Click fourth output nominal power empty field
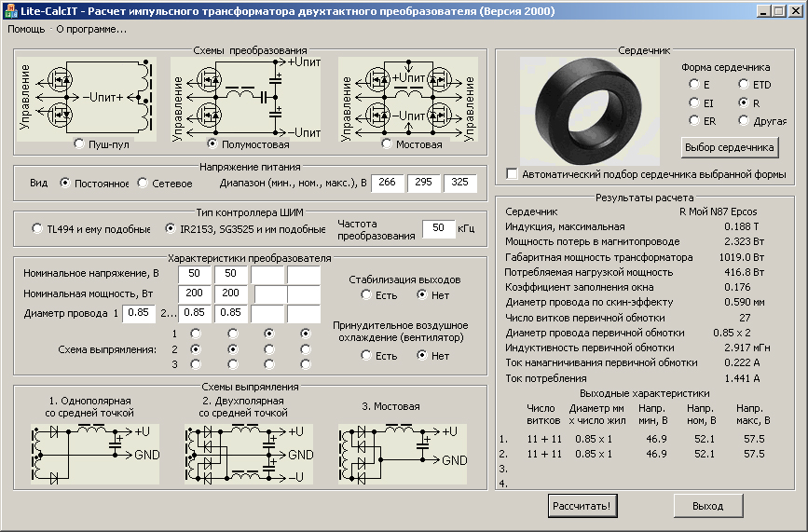 click(x=304, y=293)
